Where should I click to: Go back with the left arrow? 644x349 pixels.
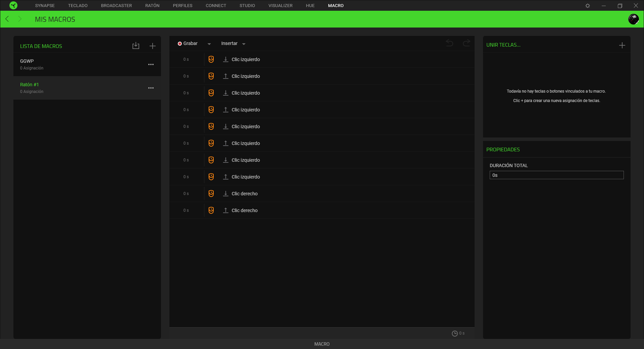7,19
